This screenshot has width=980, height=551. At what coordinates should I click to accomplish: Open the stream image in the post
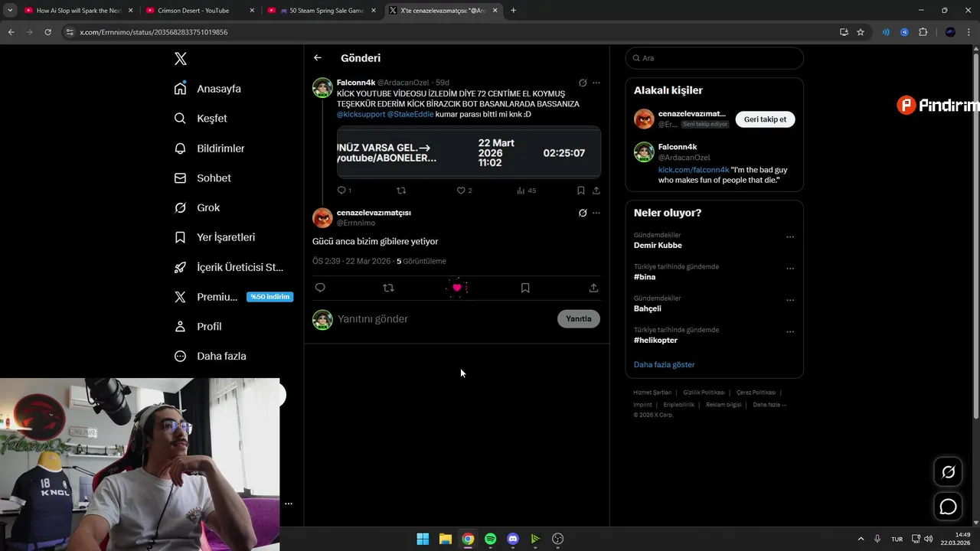tap(469, 152)
